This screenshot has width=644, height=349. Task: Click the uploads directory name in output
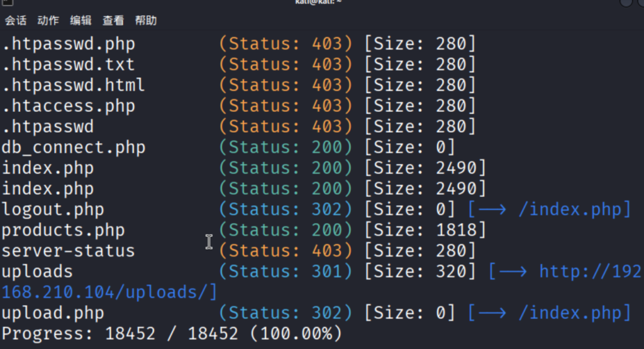(x=37, y=272)
